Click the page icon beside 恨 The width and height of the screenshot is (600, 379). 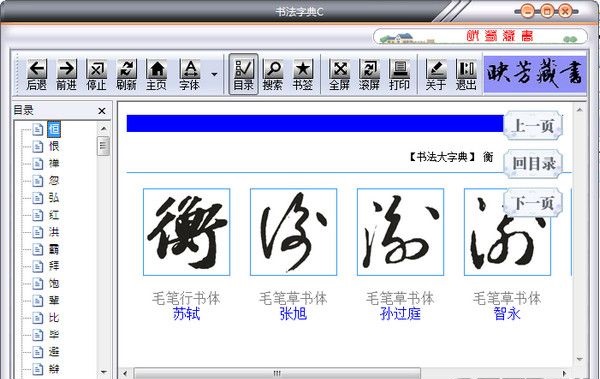point(38,146)
